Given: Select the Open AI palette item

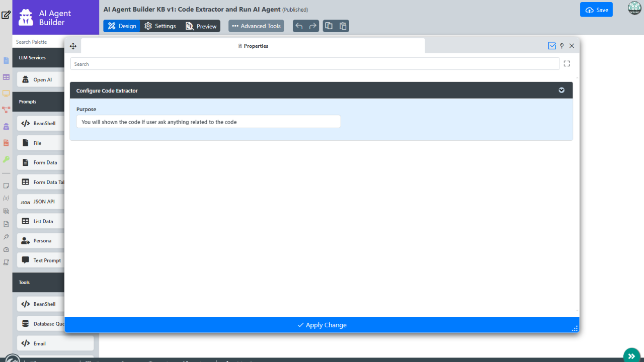Looking at the screenshot, I should tap(42, 79).
